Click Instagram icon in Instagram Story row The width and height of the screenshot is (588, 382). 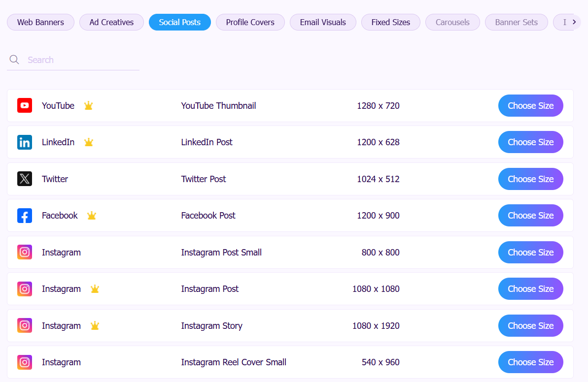[24, 326]
